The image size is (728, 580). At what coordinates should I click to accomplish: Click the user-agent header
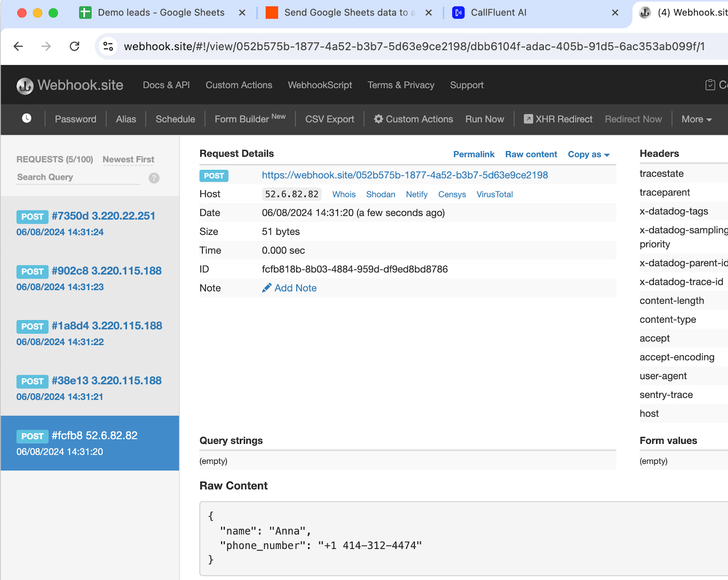(663, 376)
